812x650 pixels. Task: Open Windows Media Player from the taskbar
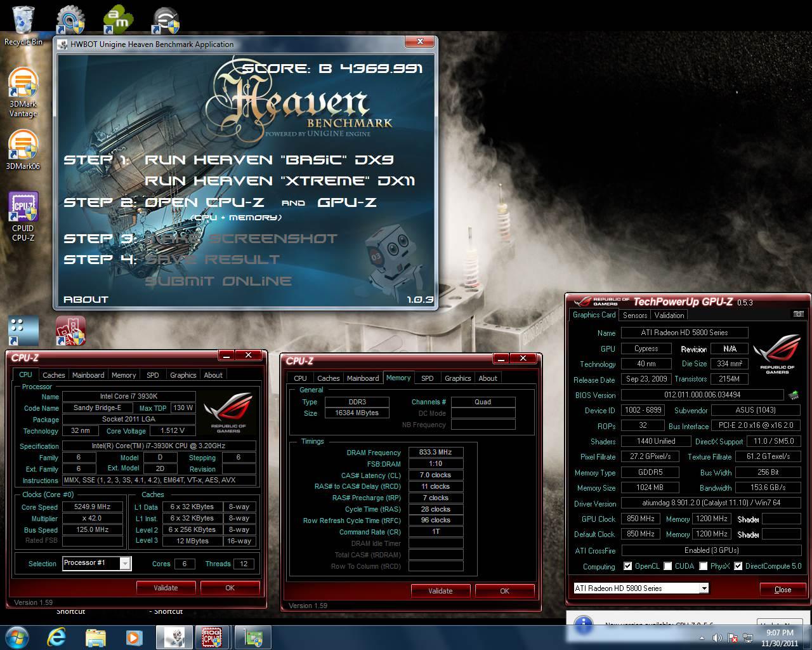134,637
